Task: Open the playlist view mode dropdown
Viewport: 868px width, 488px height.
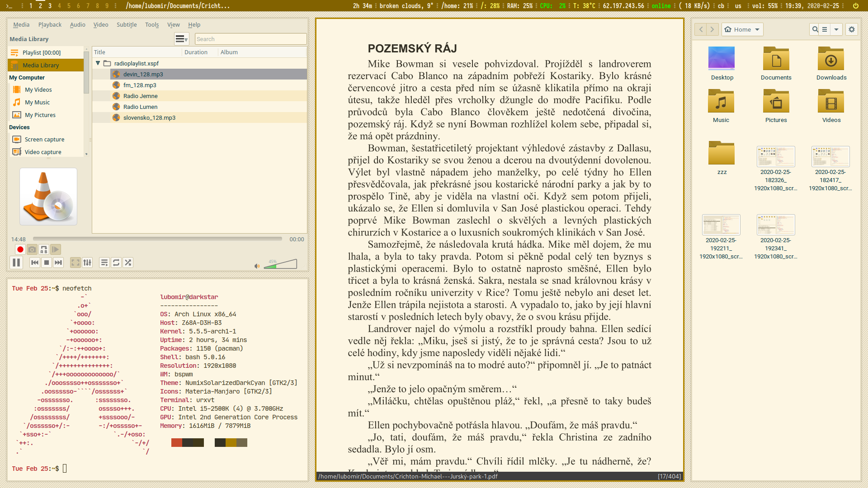Action: tap(181, 39)
